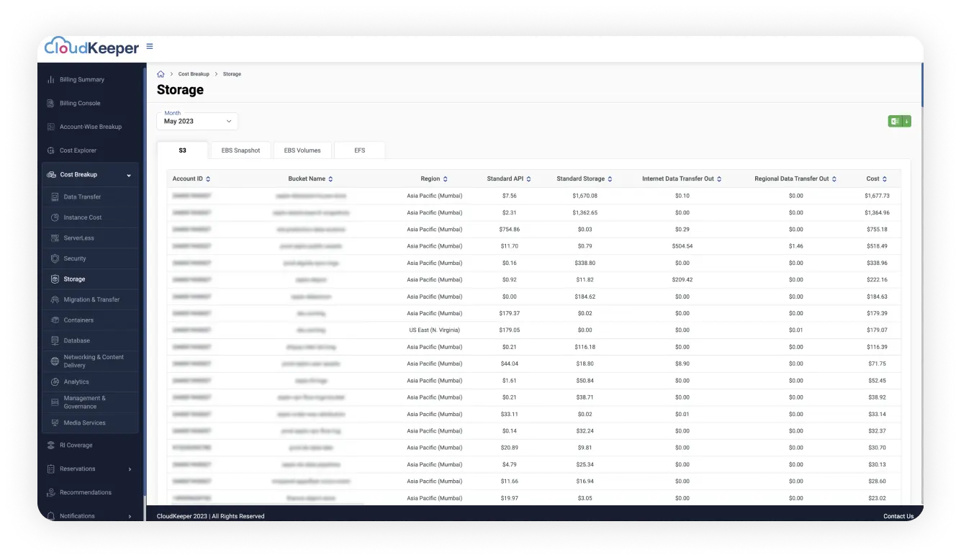Sort by Regional Data Transfer Out arrows
Screen dimensions: 961x560
pyautogui.click(x=835, y=179)
